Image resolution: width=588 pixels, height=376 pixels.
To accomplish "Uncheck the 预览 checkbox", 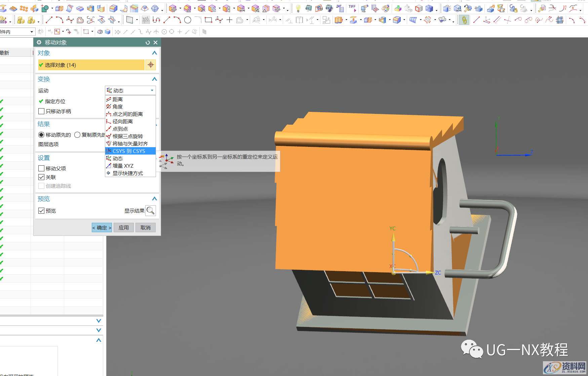I will [41, 211].
